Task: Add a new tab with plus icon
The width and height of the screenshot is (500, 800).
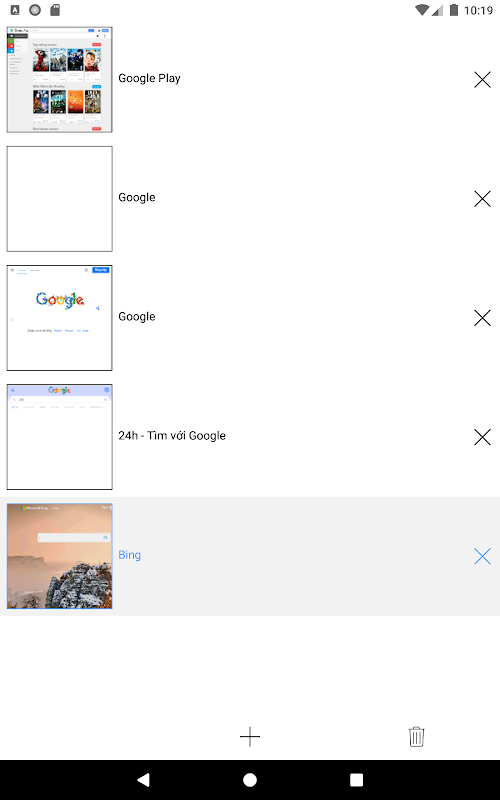Action: pyautogui.click(x=250, y=736)
